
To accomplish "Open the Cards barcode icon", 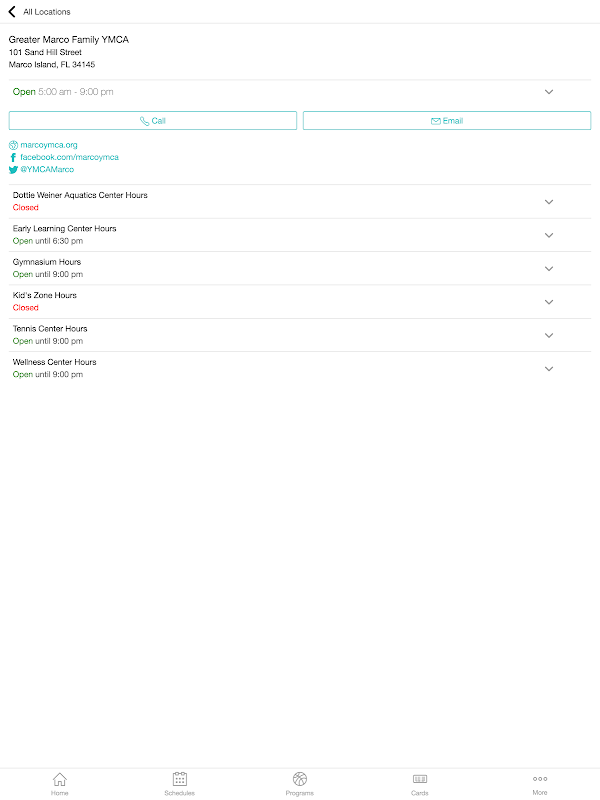I will click(x=420, y=779).
